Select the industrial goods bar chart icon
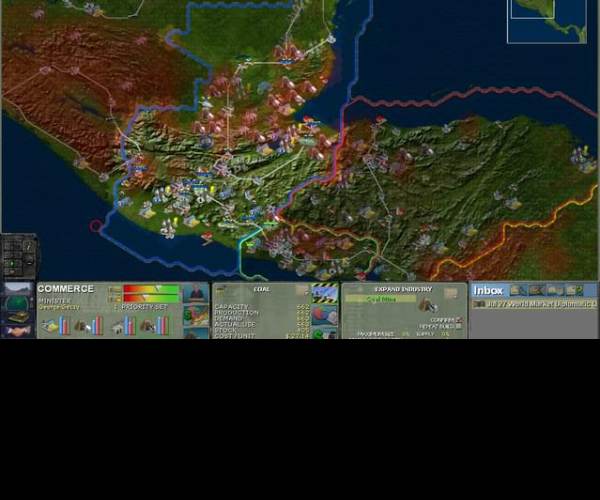This screenshot has width=600, height=500. click(155, 326)
